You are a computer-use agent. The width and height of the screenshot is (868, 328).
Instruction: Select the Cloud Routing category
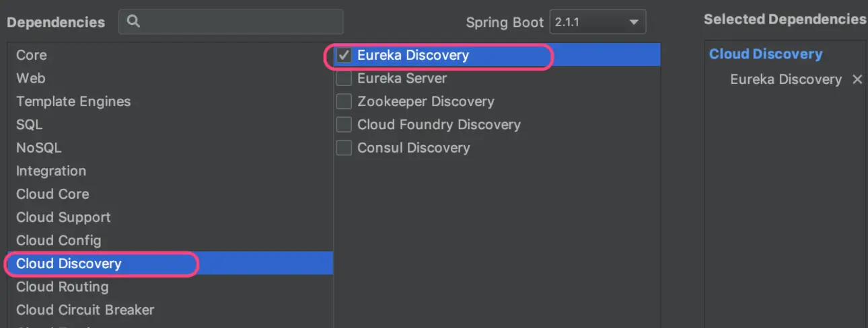[62, 286]
